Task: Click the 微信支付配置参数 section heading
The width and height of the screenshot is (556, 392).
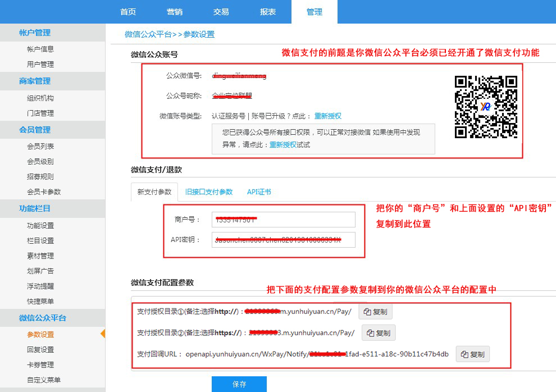Action: [x=162, y=283]
